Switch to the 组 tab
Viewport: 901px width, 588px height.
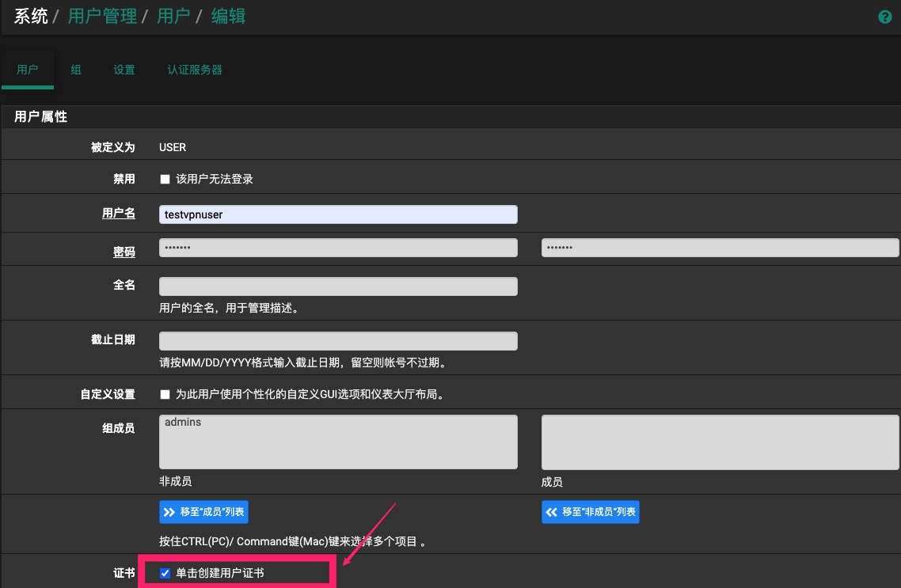pyautogui.click(x=76, y=70)
